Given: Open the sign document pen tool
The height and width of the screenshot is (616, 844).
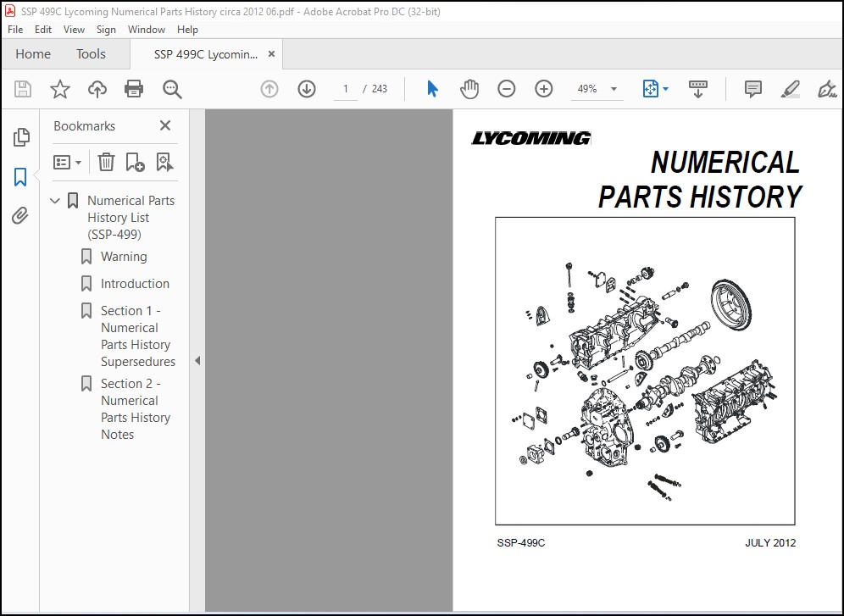Looking at the screenshot, I should 827,89.
